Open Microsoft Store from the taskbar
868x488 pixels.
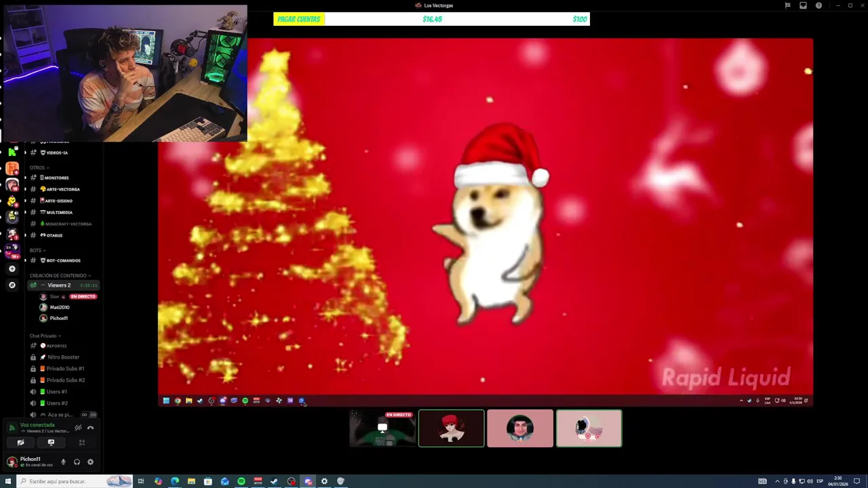[208, 481]
